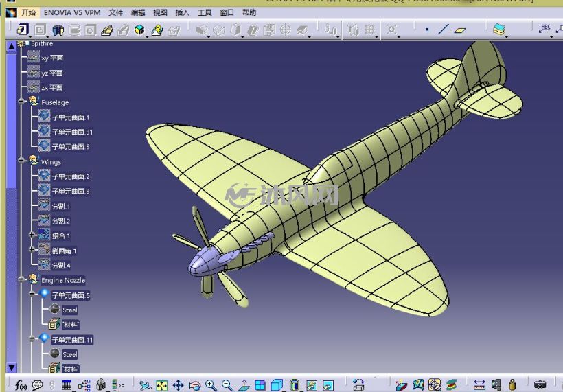
Task: Open the Apply Material tool
Action: pyautogui.click(x=499, y=29)
